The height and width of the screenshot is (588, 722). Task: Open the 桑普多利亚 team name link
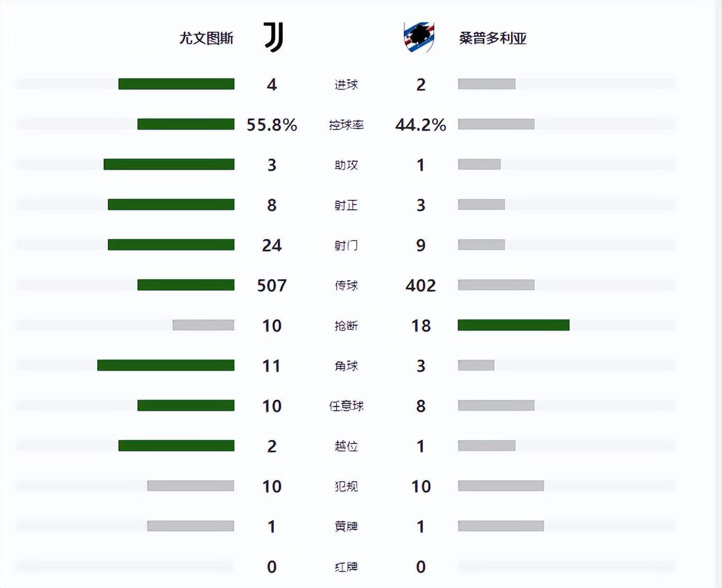pyautogui.click(x=493, y=38)
